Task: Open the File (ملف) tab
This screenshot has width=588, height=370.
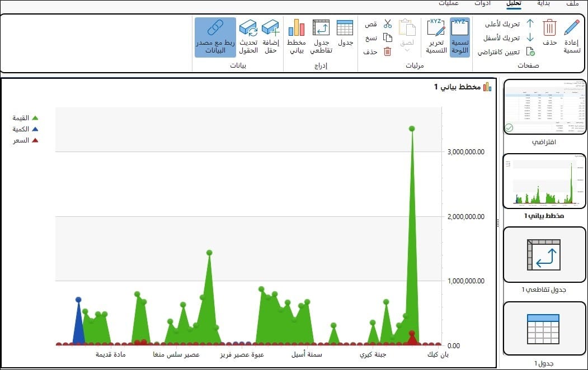Action: click(x=572, y=3)
